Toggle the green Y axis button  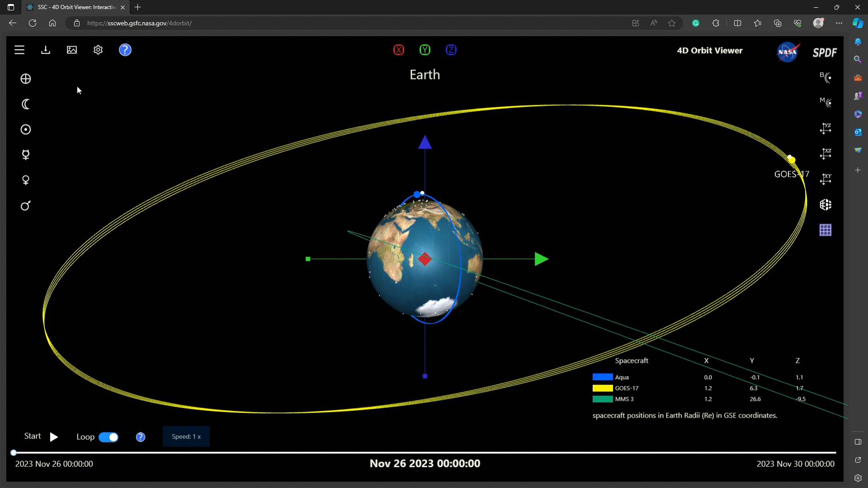click(x=425, y=50)
